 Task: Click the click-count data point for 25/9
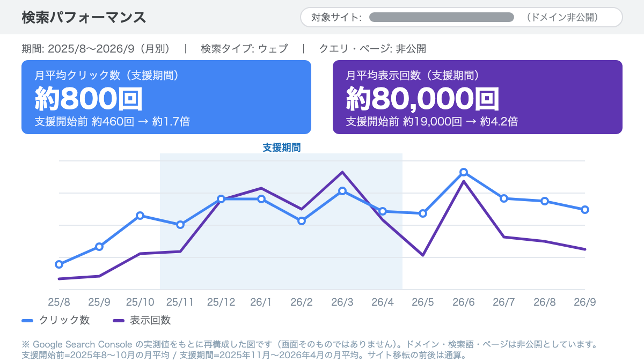pos(99,247)
